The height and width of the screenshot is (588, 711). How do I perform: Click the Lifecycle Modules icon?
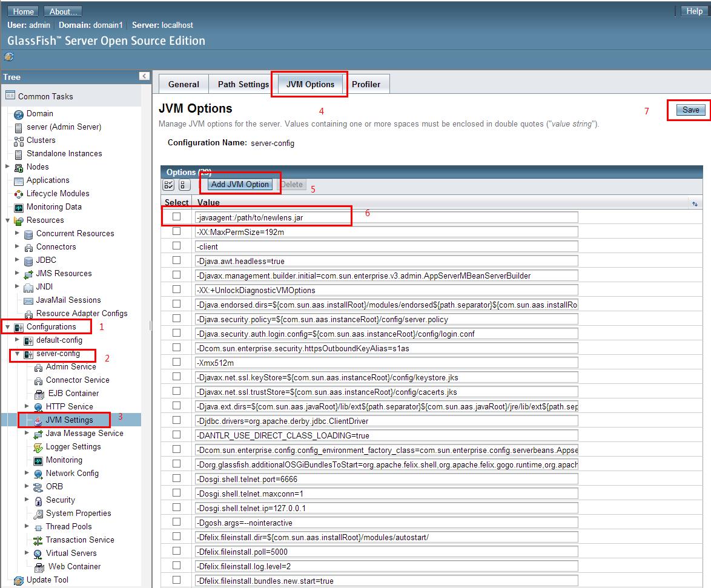[x=19, y=194]
